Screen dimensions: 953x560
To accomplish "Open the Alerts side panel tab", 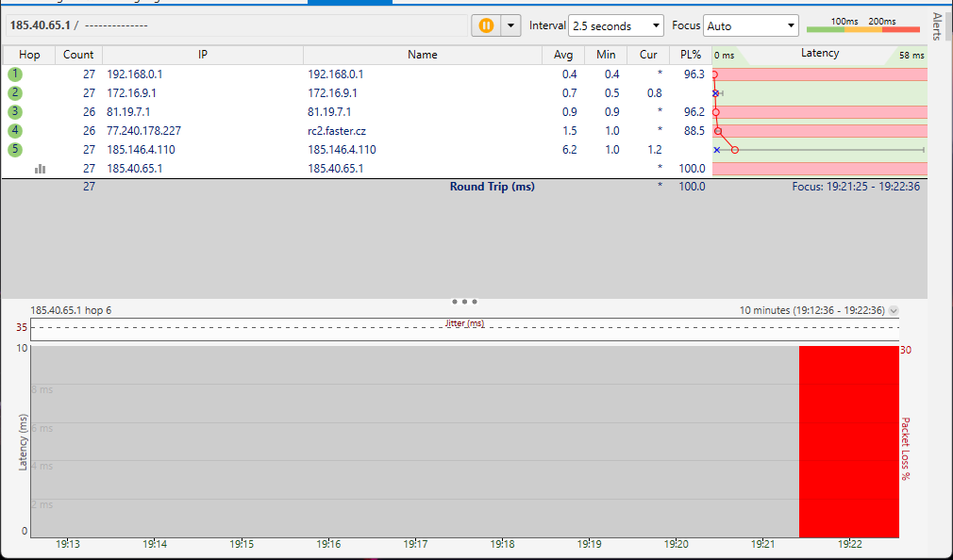I will tap(937, 26).
